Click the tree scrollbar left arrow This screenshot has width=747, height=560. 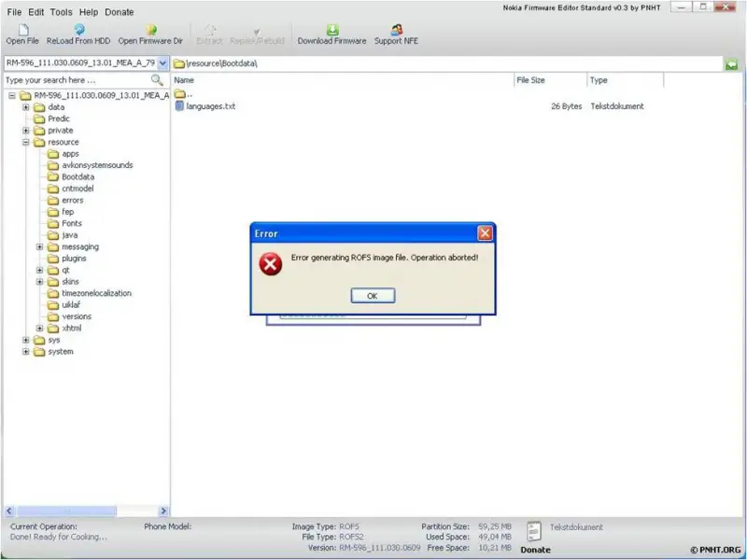coord(9,511)
